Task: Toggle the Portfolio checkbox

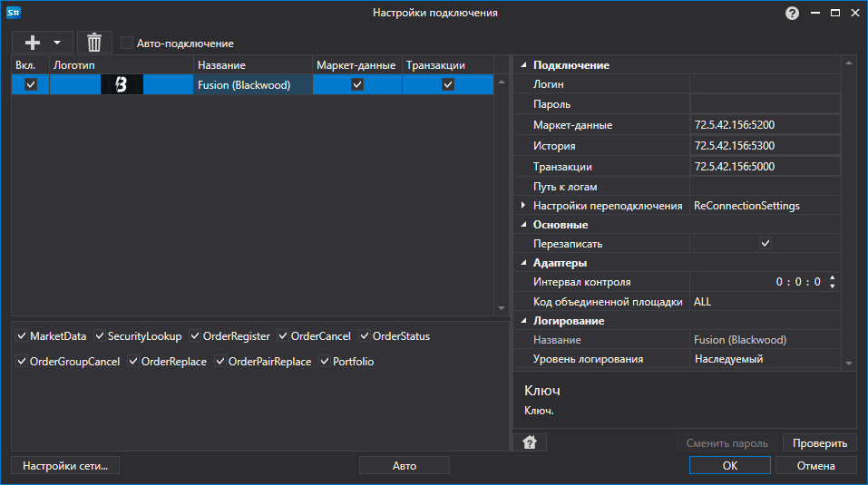Action: coord(325,361)
